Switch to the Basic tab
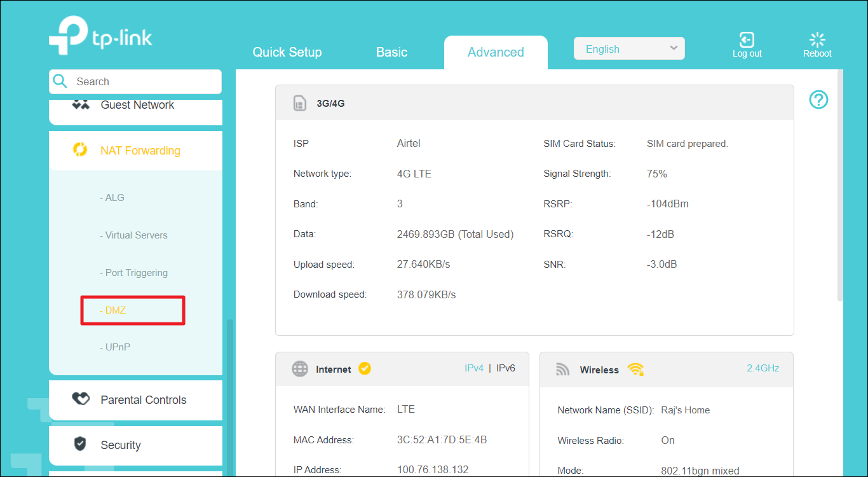Image resolution: width=868 pixels, height=477 pixels. (391, 52)
